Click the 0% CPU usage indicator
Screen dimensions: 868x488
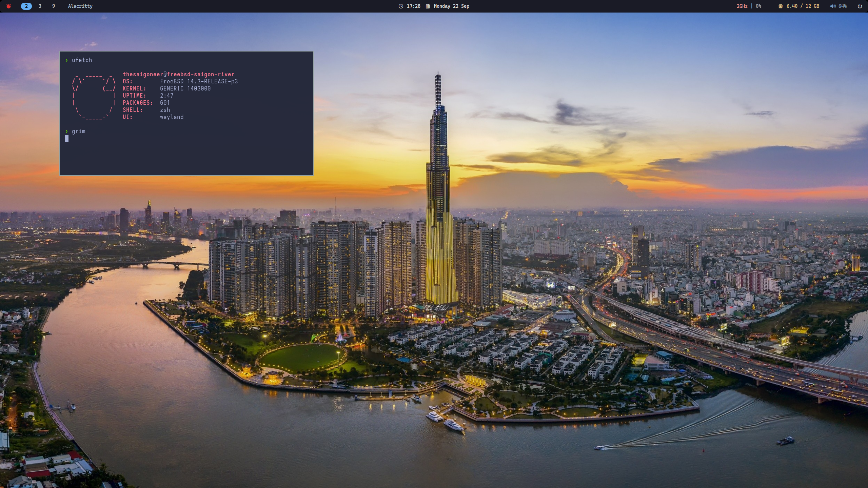758,6
